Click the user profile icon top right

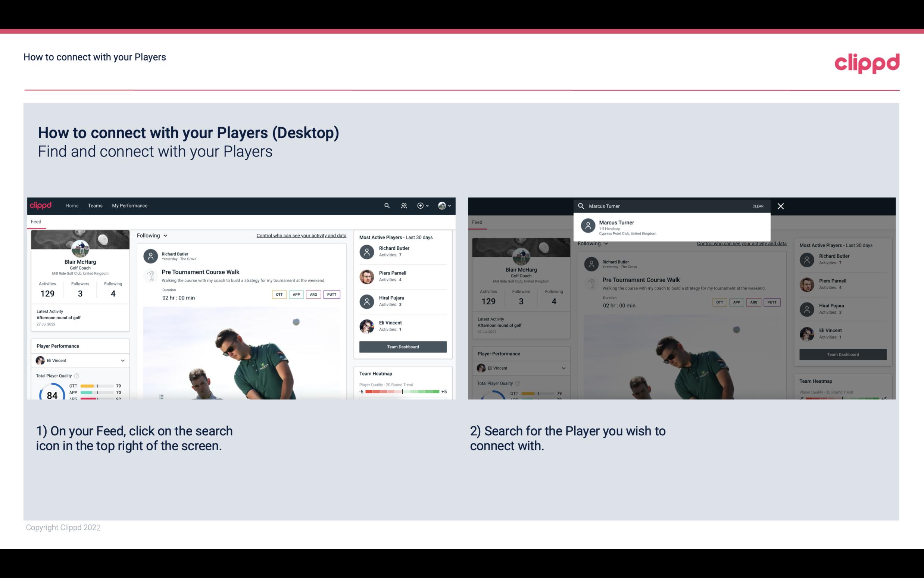click(442, 206)
